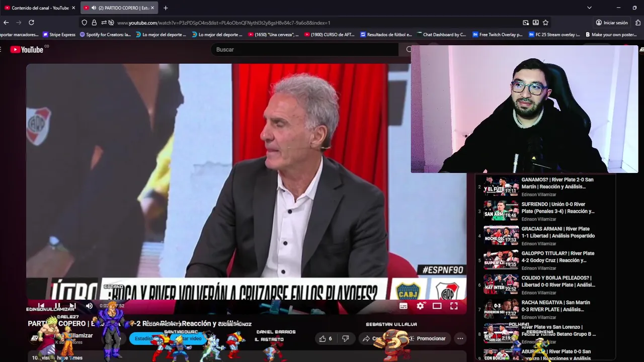Dislike the video with thumbs down

pos(346,339)
